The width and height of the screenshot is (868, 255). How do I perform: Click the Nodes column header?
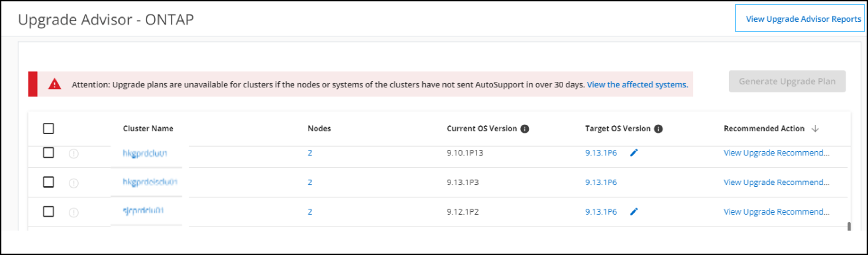(x=319, y=129)
